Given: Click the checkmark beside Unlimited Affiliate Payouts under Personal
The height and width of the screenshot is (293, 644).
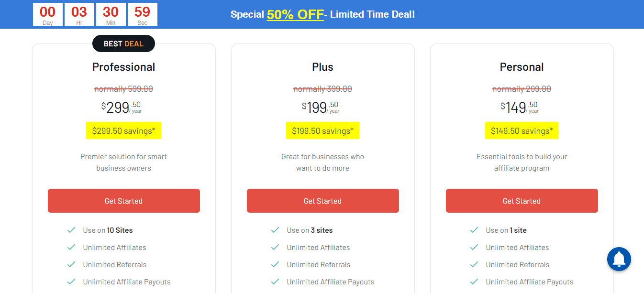Looking at the screenshot, I should click(x=474, y=282).
